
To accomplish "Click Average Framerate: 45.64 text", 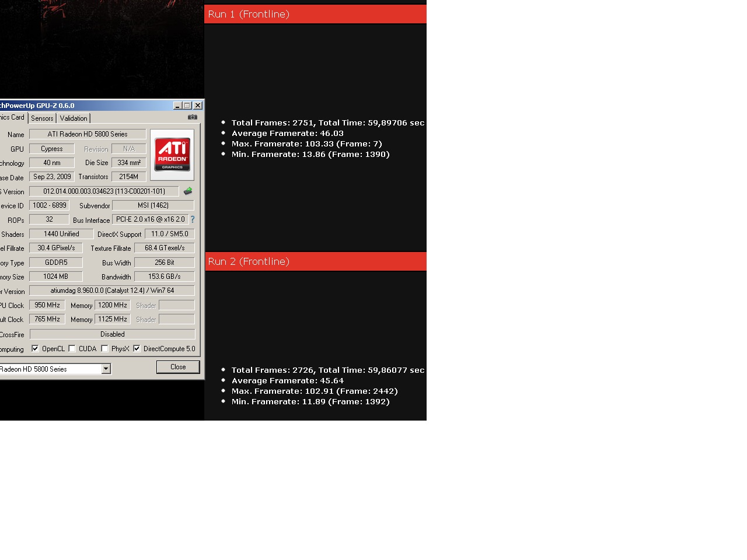I will [288, 380].
